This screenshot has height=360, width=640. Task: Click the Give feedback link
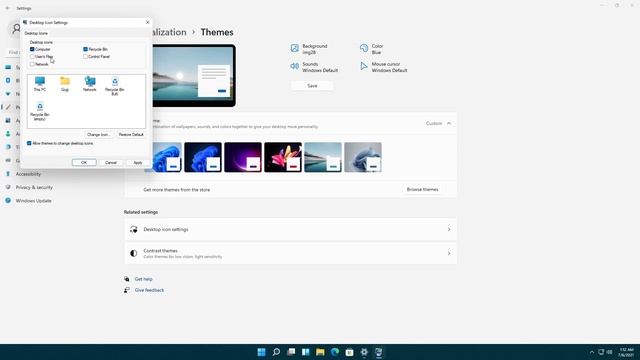click(x=149, y=290)
